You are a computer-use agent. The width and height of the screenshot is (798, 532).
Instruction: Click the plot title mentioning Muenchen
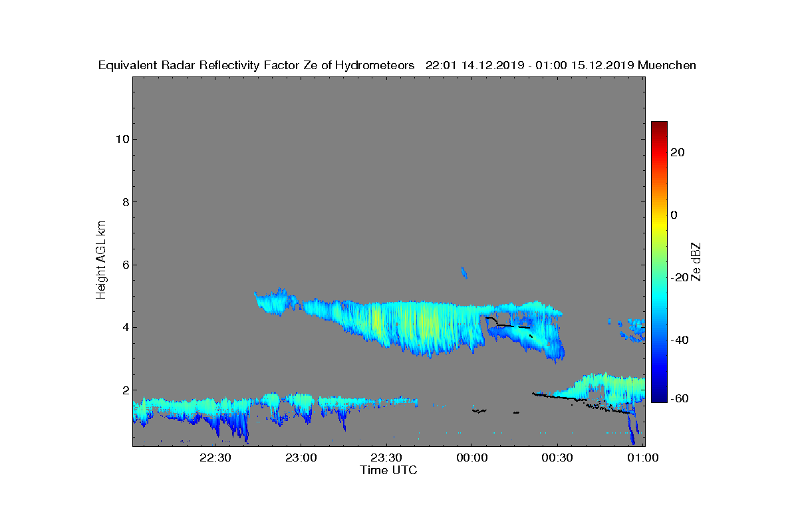tap(397, 65)
